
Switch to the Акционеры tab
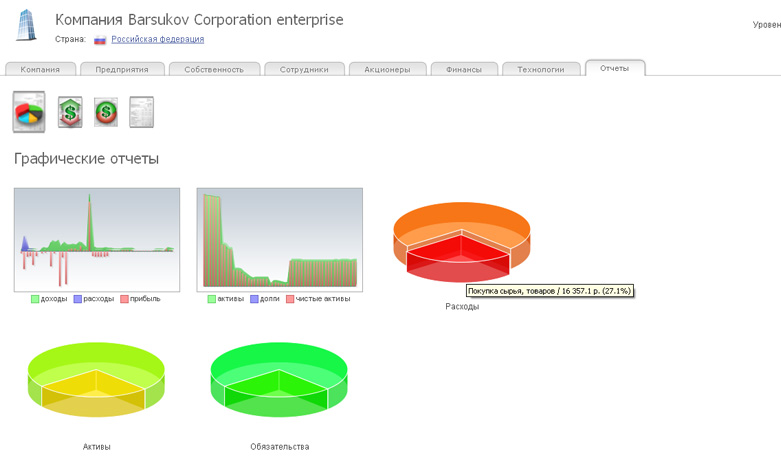point(388,69)
